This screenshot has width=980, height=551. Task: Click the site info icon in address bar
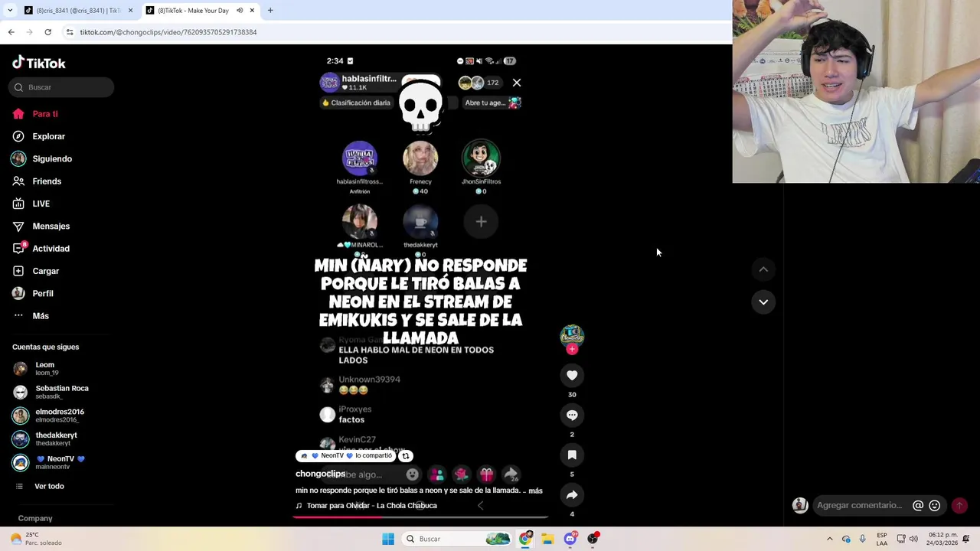[70, 32]
